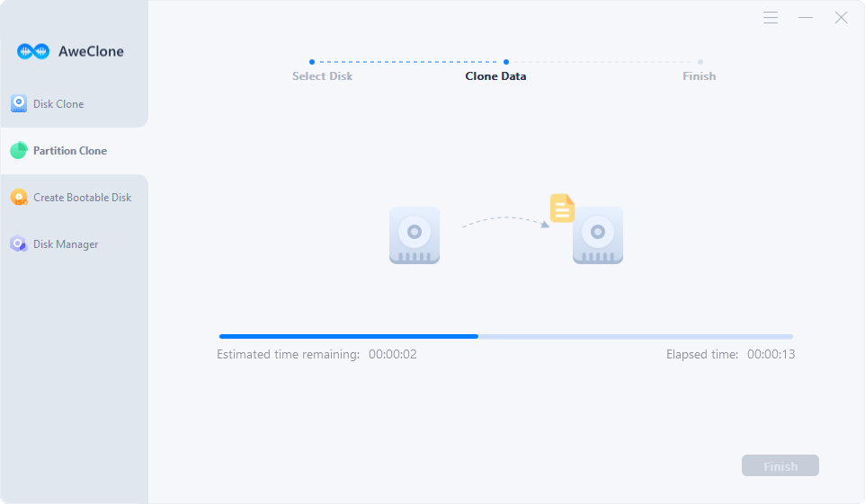Click the Create Bootable Disk ISO icon
Screen dimensions: 865x504
point(19,198)
